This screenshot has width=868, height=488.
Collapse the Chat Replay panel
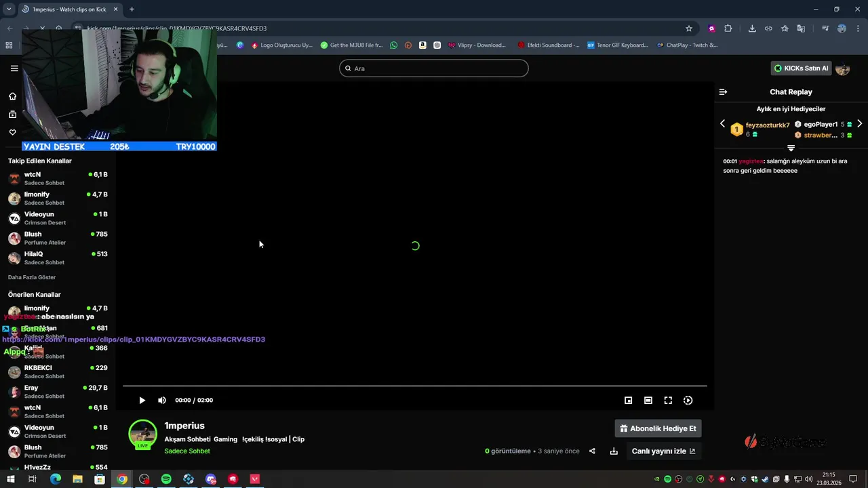[723, 91]
